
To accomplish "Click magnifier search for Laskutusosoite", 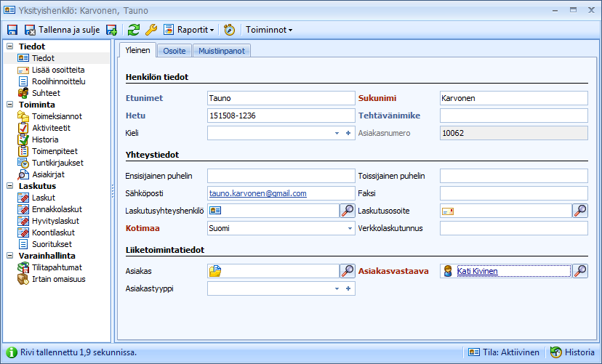I will (580, 211).
